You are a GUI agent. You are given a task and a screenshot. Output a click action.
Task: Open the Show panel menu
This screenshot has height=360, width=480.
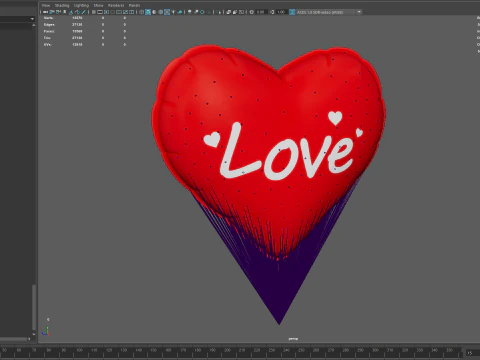98,5
